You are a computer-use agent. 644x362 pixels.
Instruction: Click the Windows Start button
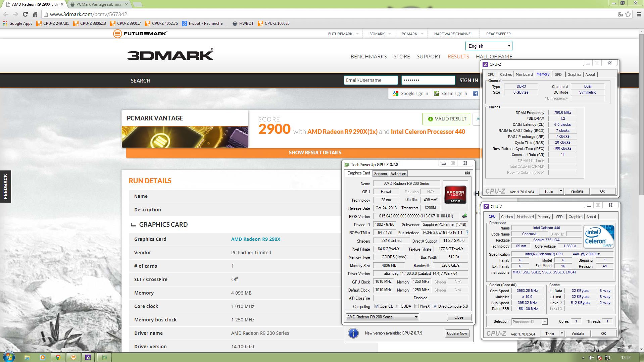(9, 357)
